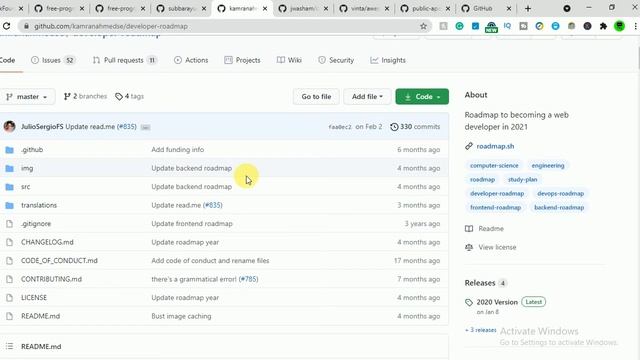Open the Security tab
The height and width of the screenshot is (360, 640).
(x=336, y=60)
